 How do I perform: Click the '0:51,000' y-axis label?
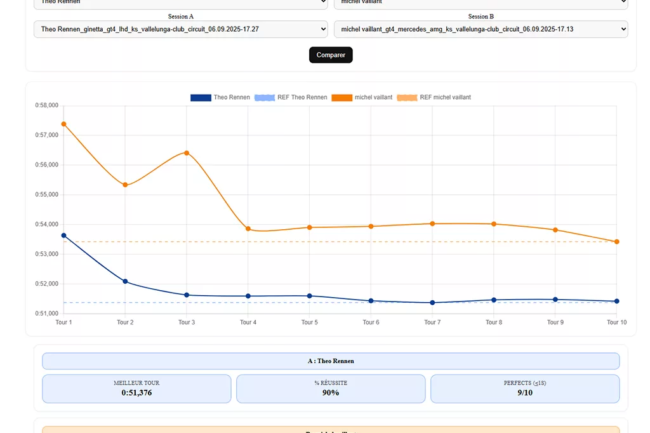pos(46,313)
